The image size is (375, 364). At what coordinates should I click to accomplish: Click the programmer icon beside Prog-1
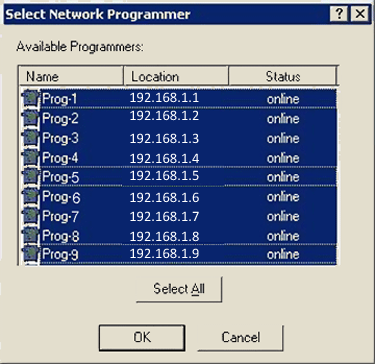[31, 98]
